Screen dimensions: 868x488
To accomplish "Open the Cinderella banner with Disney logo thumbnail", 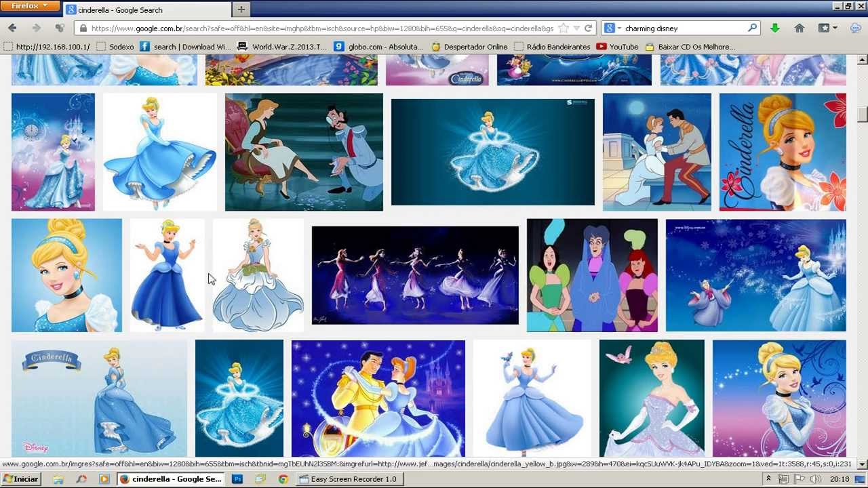I will (x=99, y=399).
